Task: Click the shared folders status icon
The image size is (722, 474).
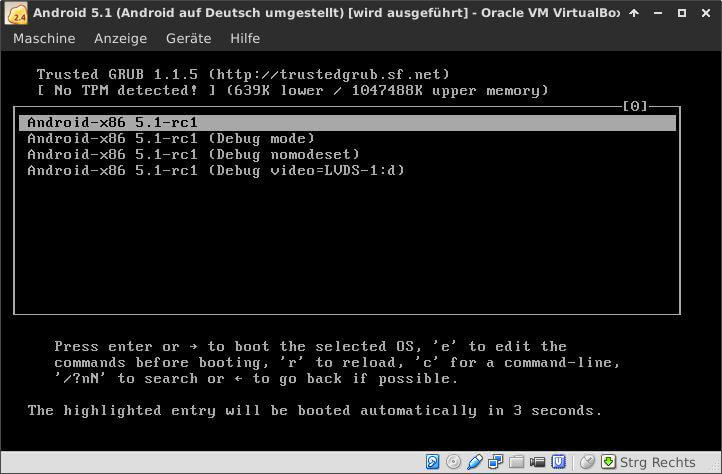Action: (517, 462)
